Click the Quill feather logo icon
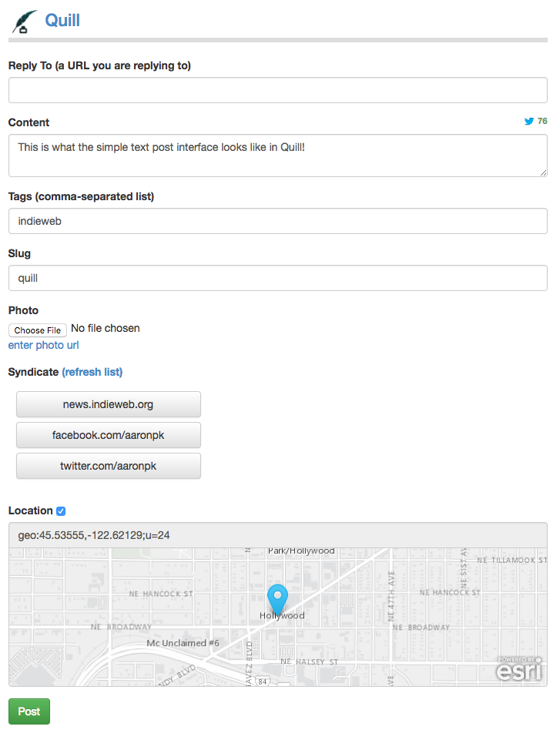 click(x=25, y=21)
